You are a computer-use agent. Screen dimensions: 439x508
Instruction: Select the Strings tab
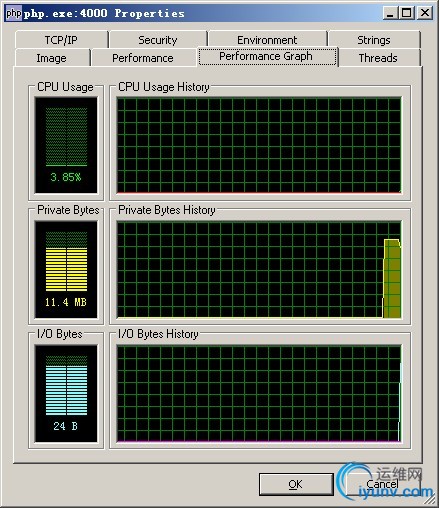(374, 40)
